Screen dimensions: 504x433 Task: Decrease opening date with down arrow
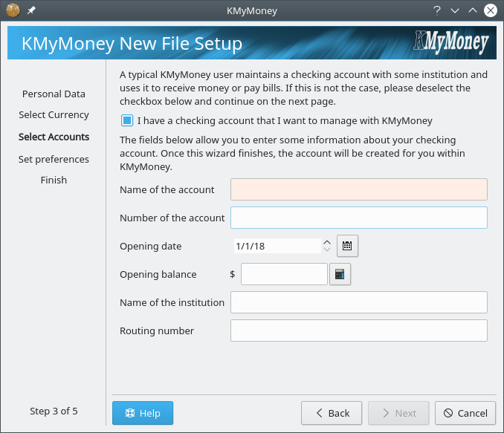(326, 250)
